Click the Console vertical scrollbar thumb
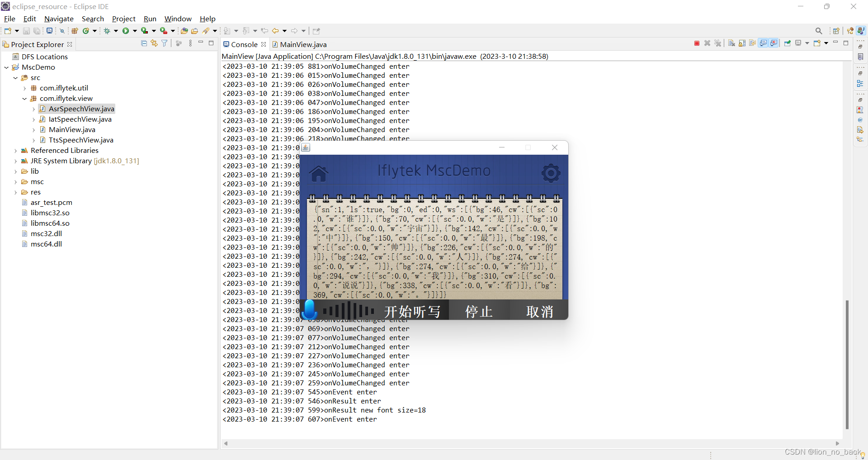Viewport: 868px width, 460px height. [x=847, y=364]
